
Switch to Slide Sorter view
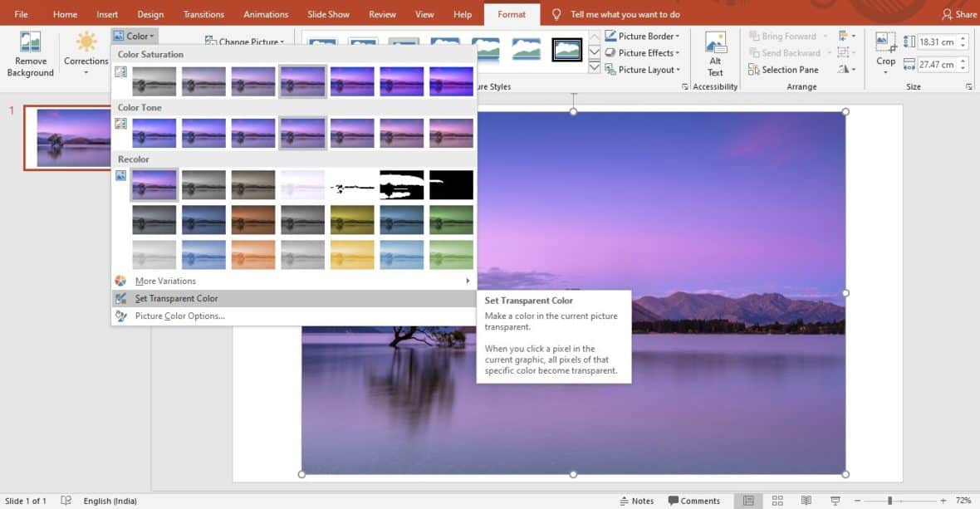pos(777,500)
